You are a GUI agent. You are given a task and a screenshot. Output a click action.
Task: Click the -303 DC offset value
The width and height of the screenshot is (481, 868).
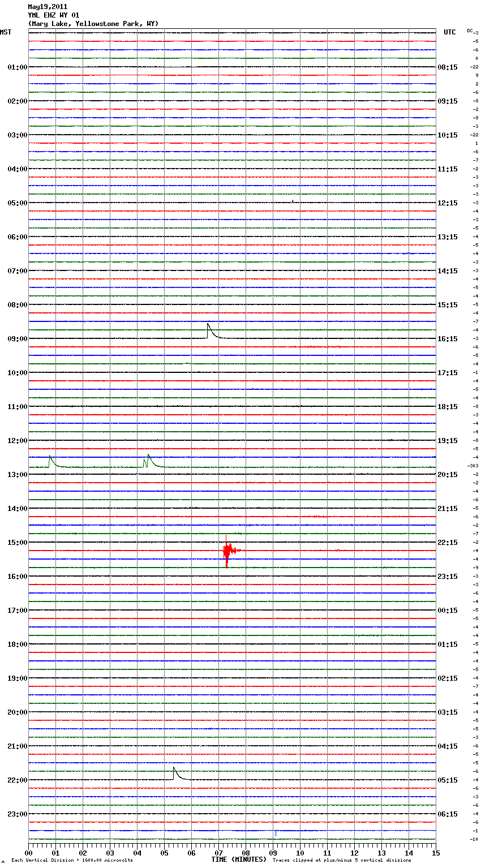click(x=473, y=466)
